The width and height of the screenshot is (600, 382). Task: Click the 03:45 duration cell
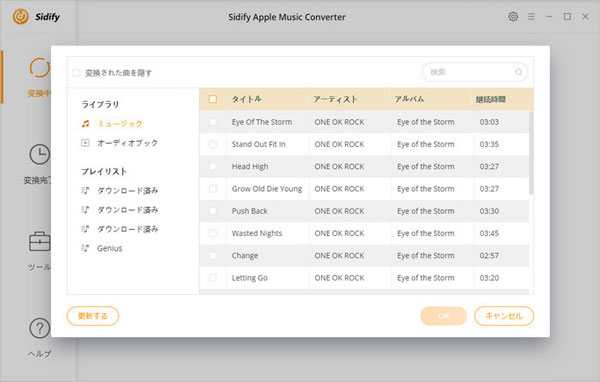tap(489, 233)
